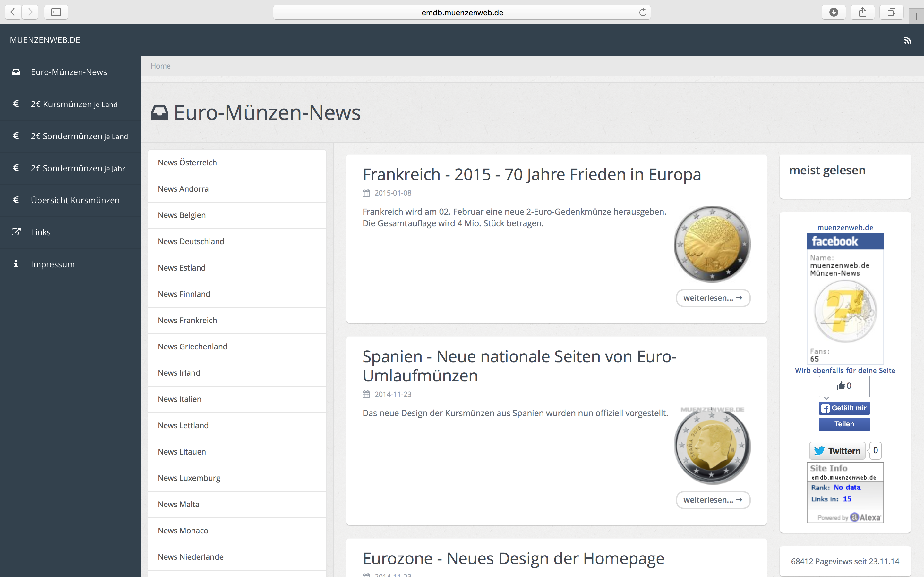Toggle the Safari sidebar button
This screenshot has height=577, width=924.
[56, 12]
